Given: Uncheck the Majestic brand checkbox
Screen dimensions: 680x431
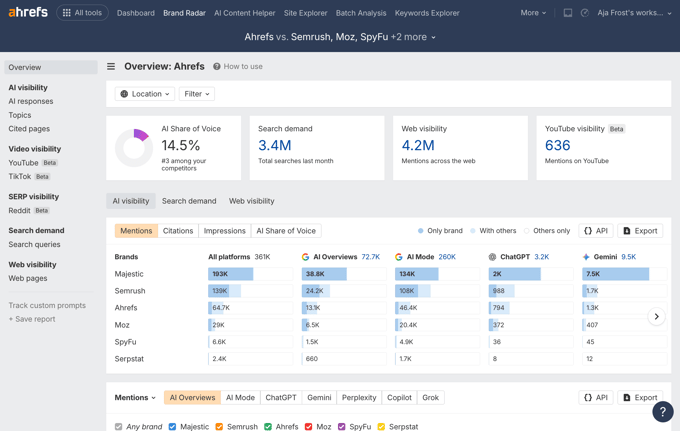Looking at the screenshot, I should pos(172,427).
